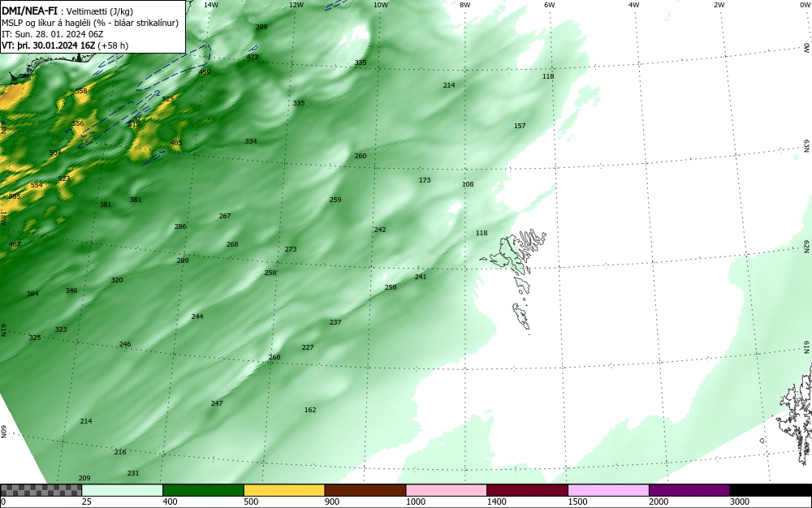Click the map value 558

point(81,91)
